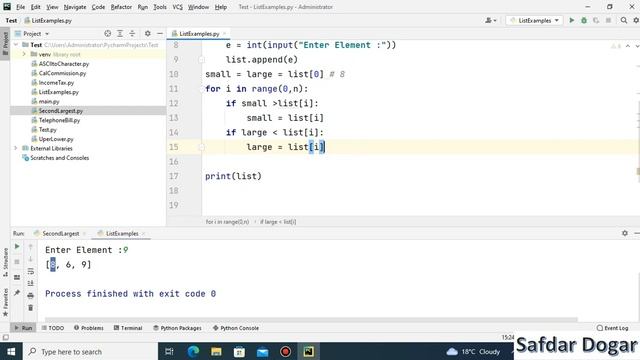This screenshot has height=360, width=640.
Task: Open the Code menu
Action: pos(98,7)
